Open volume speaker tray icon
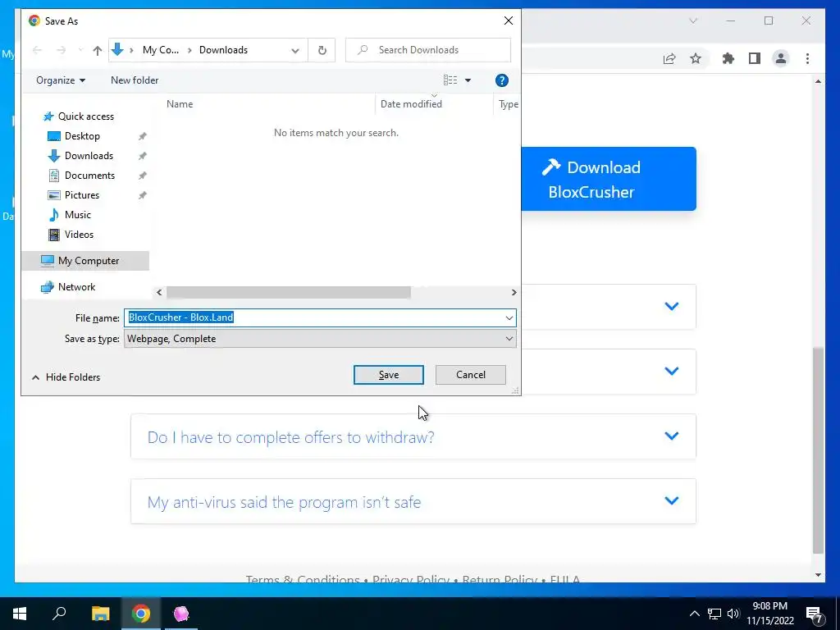 tap(733, 614)
